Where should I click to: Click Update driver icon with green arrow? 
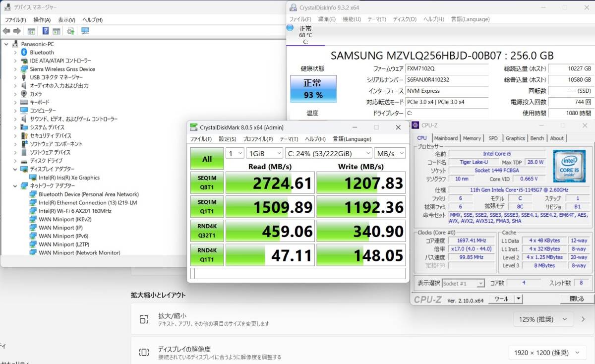pos(70,31)
